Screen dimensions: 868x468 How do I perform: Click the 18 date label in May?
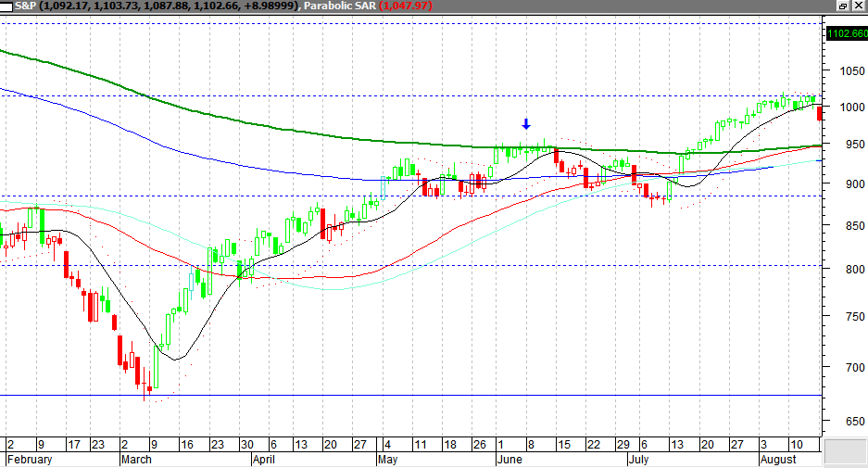tap(450, 445)
